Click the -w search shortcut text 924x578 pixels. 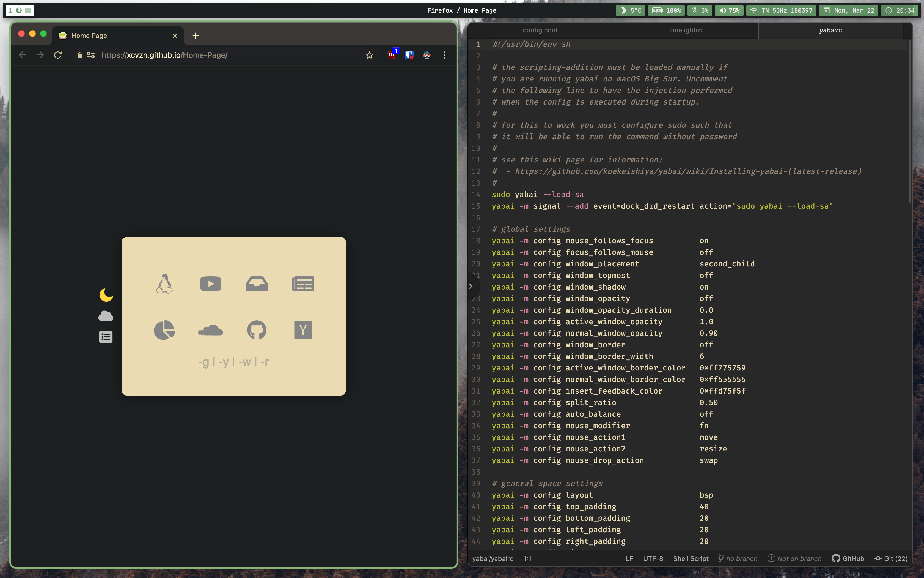(x=245, y=362)
